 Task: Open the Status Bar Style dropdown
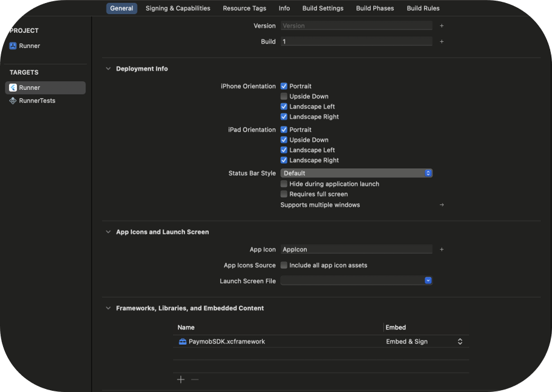coord(356,174)
